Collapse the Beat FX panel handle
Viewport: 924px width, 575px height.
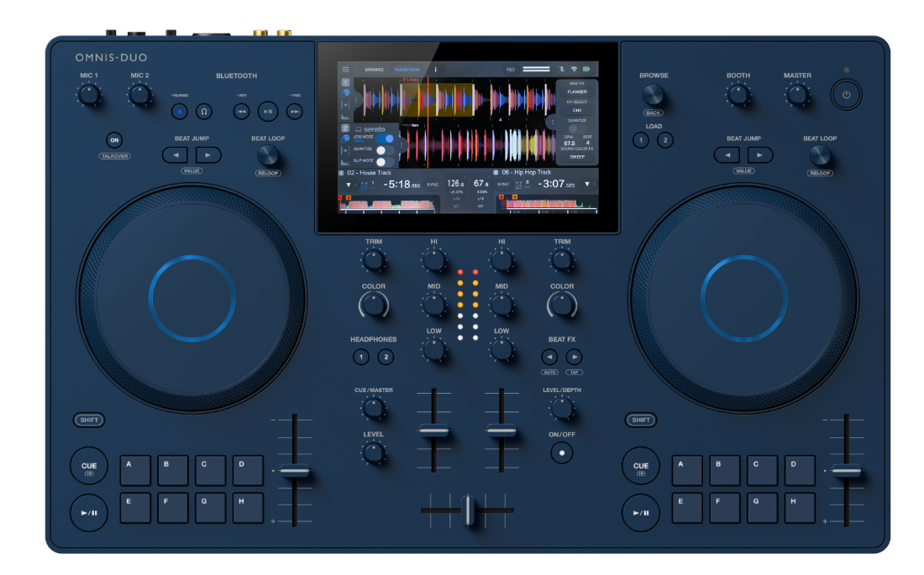[x=553, y=122]
